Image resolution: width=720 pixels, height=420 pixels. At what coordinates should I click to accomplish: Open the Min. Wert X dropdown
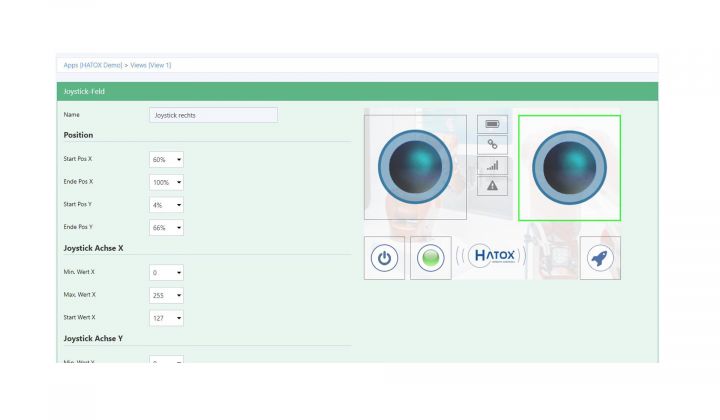coord(166,273)
